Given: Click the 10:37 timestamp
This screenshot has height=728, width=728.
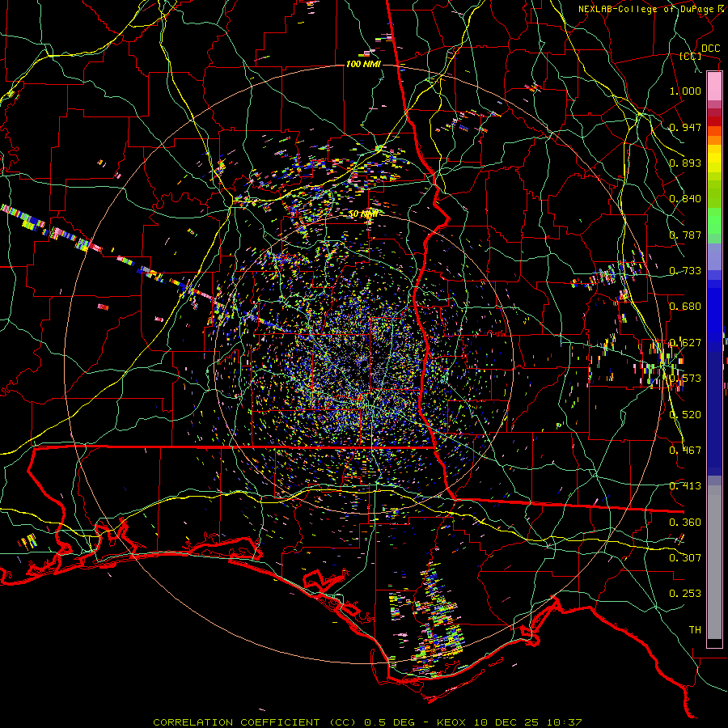Looking at the screenshot, I should point(565,722).
